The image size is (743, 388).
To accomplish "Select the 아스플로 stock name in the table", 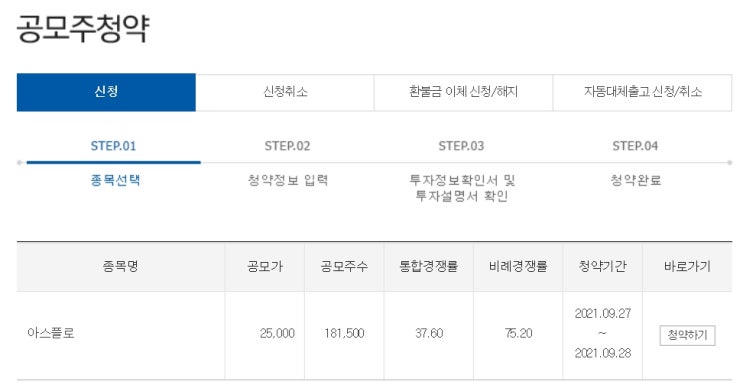I will coord(51,333).
